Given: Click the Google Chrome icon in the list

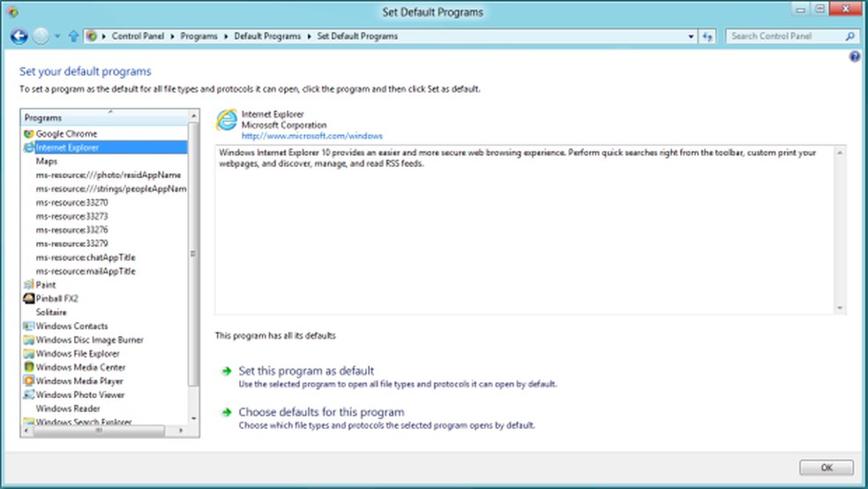Looking at the screenshot, I should (29, 133).
